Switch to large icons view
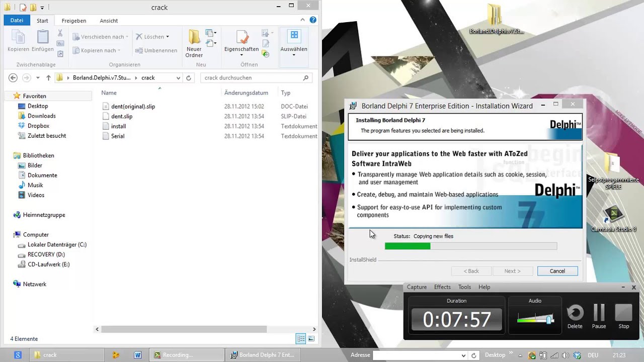Image resolution: width=644 pixels, height=362 pixels. point(312,339)
